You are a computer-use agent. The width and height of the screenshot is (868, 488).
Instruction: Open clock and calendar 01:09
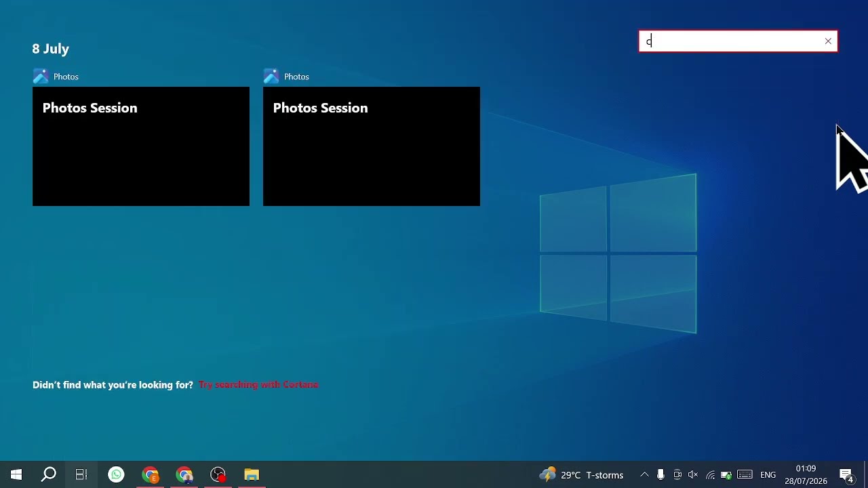click(806, 474)
